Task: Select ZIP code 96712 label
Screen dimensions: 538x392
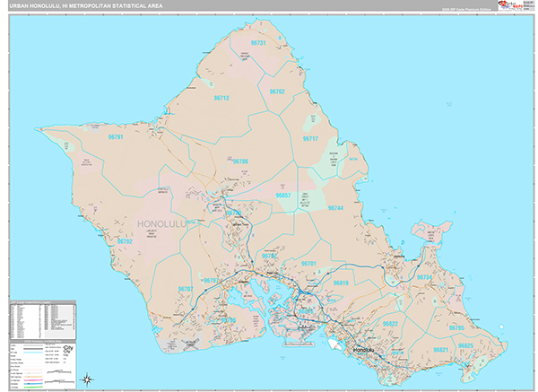Action: pyautogui.click(x=221, y=98)
